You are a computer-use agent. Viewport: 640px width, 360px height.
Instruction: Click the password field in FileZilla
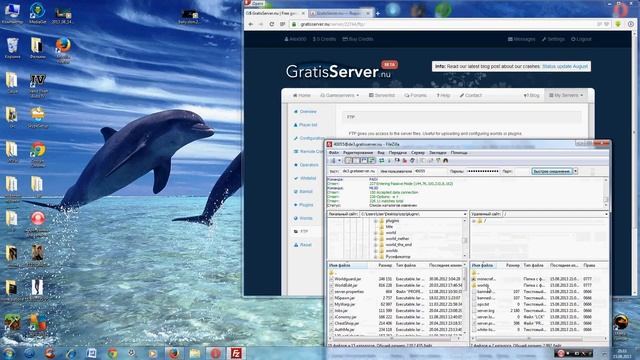click(483, 171)
